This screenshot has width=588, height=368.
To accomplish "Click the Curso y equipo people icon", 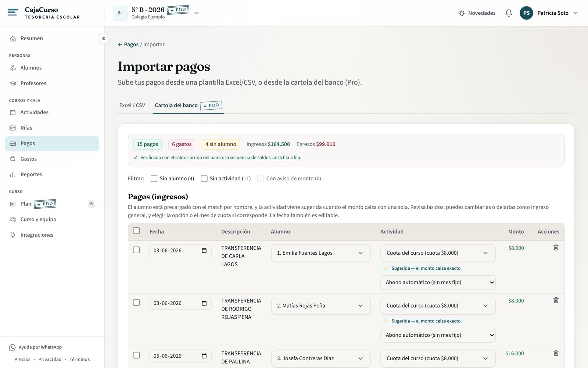I will [x=13, y=219].
